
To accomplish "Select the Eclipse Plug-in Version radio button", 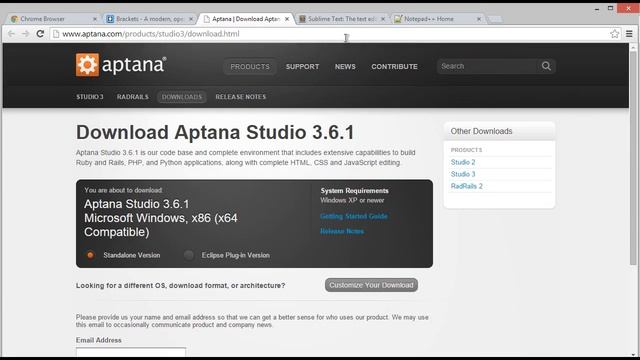I will tap(189, 255).
